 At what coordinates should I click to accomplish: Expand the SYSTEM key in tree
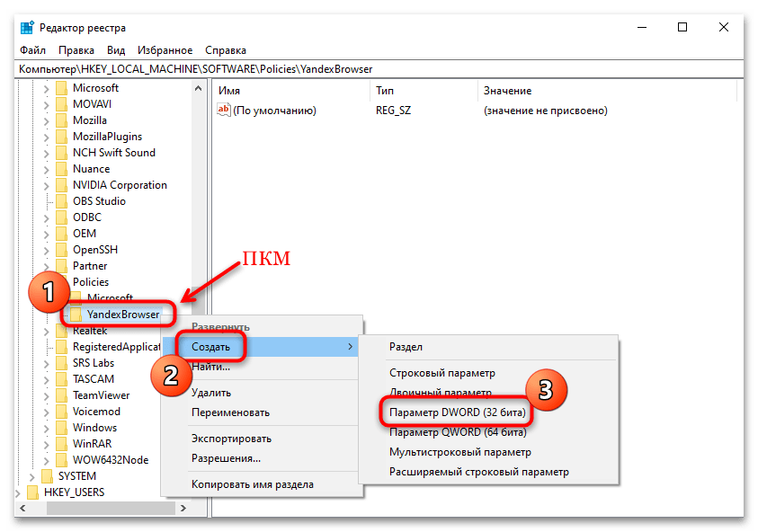coord(33,476)
